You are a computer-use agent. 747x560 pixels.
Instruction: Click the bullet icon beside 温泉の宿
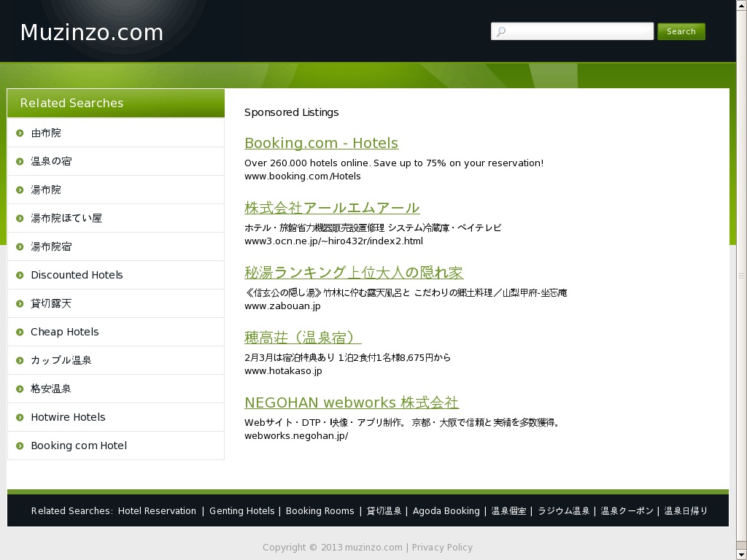pyautogui.click(x=20, y=161)
